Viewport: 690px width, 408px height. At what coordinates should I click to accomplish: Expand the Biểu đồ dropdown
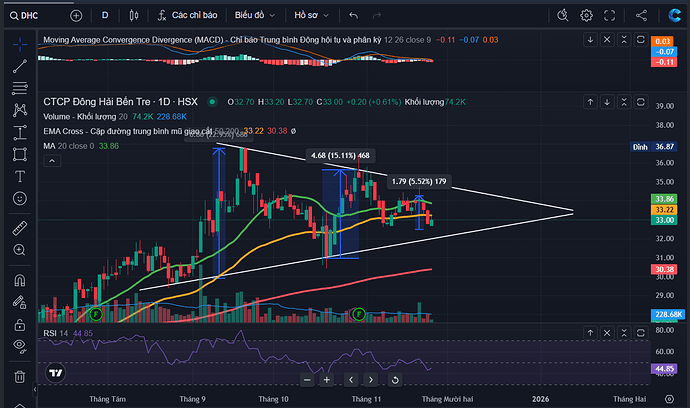(255, 15)
